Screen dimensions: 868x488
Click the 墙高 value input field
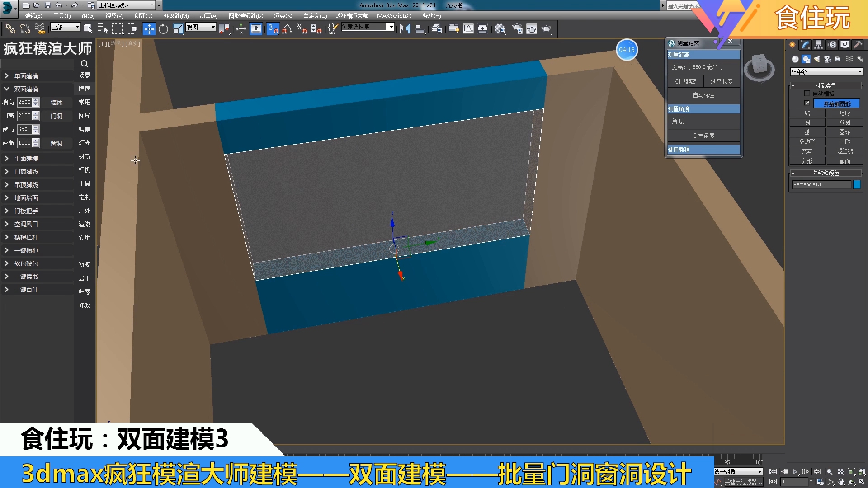[26, 102]
